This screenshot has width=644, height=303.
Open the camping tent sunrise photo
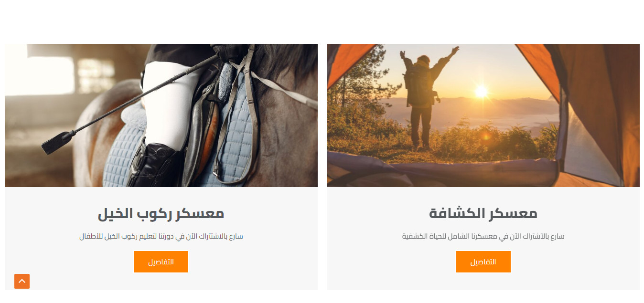pos(483,115)
